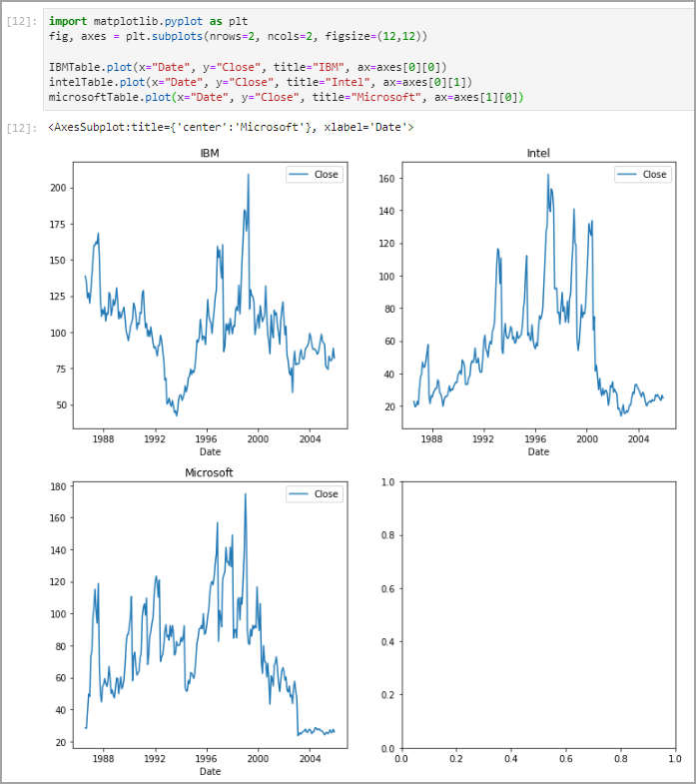Click the 180 y-axis tick on the Microsoft chart
The image size is (696, 784).
click(x=58, y=486)
